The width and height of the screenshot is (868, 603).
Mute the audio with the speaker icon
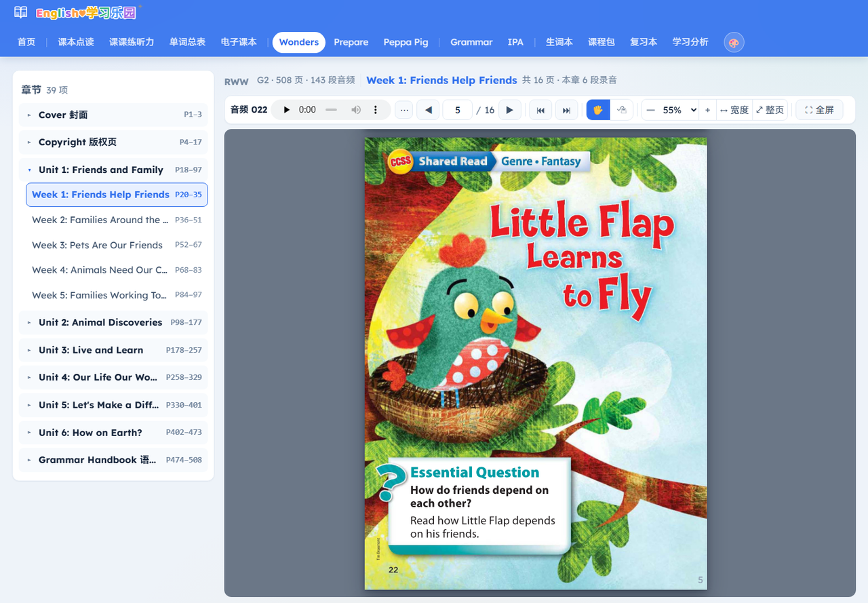pyautogui.click(x=356, y=110)
